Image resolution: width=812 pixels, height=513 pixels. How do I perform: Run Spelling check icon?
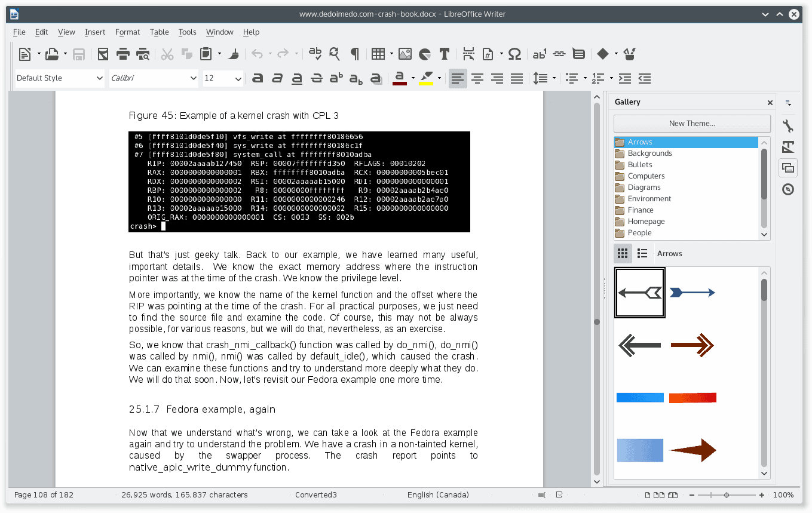click(315, 54)
